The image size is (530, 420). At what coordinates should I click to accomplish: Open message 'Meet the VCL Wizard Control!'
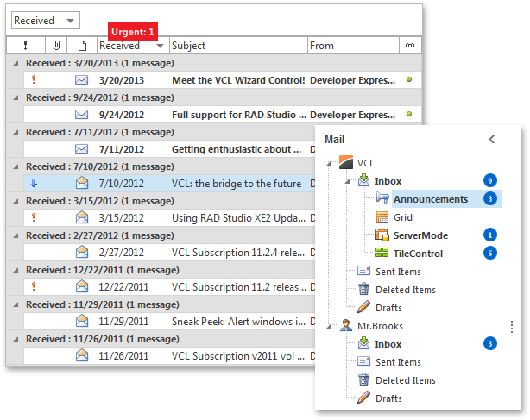pyautogui.click(x=238, y=80)
